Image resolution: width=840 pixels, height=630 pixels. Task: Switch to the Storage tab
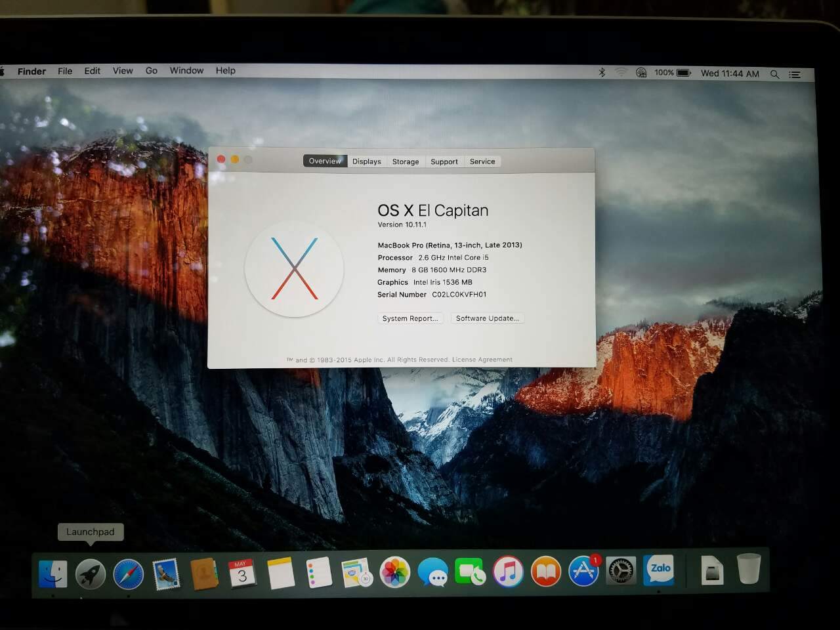[405, 161]
